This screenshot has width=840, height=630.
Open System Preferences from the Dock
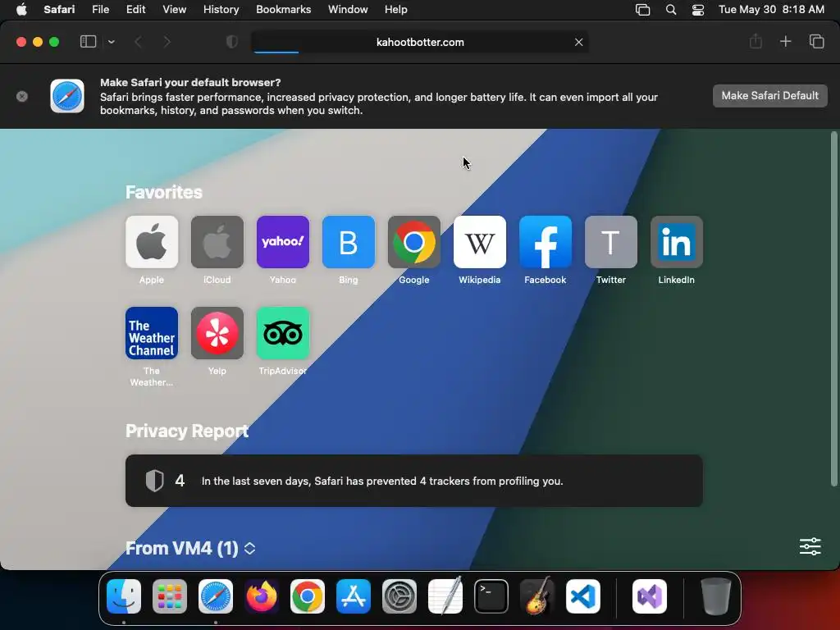[x=399, y=596]
